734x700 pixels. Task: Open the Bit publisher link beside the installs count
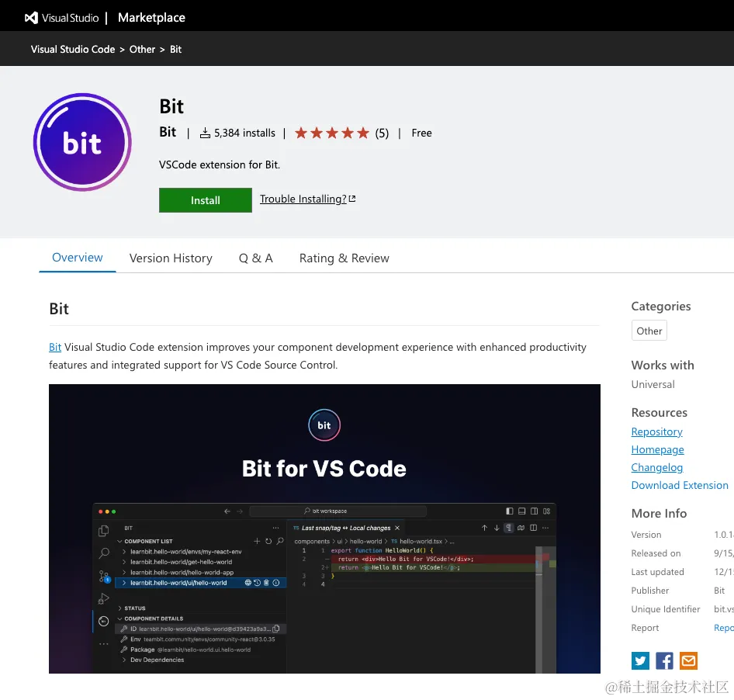point(168,132)
